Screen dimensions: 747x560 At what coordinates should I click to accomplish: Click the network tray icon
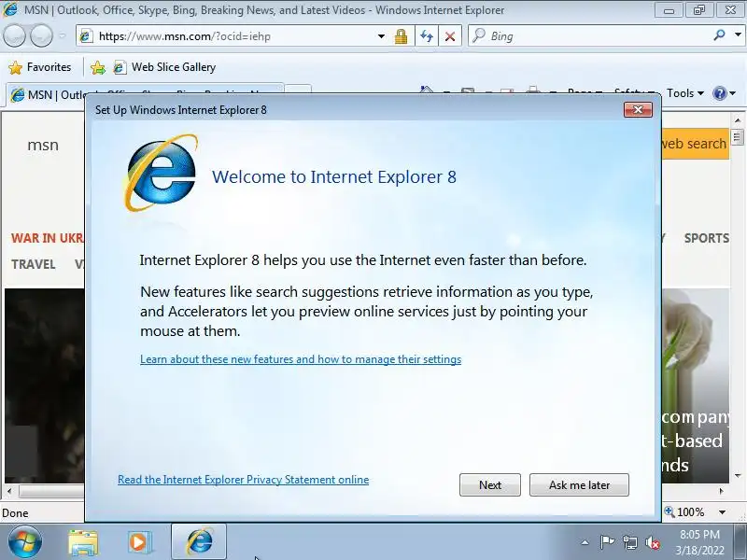629,542
